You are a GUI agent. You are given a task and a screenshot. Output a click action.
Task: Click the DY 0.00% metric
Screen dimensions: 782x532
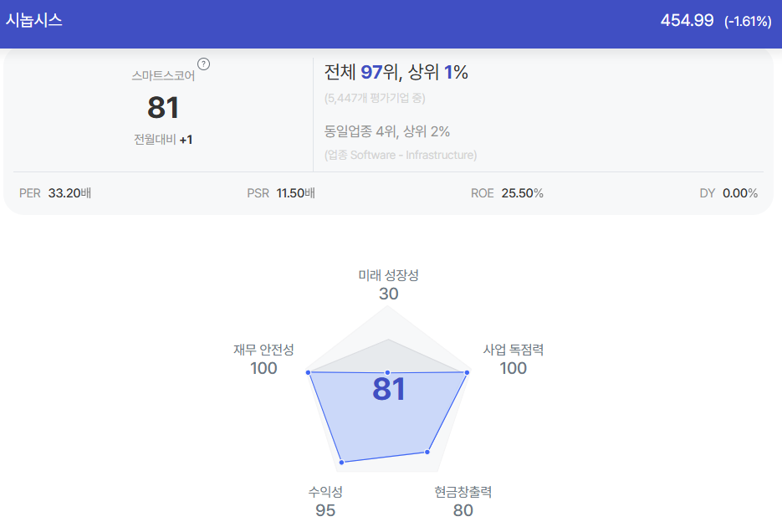click(728, 193)
